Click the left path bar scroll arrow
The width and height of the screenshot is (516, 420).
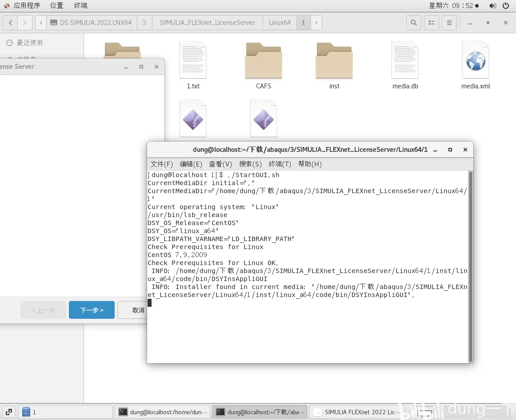pyautogui.click(x=40, y=23)
